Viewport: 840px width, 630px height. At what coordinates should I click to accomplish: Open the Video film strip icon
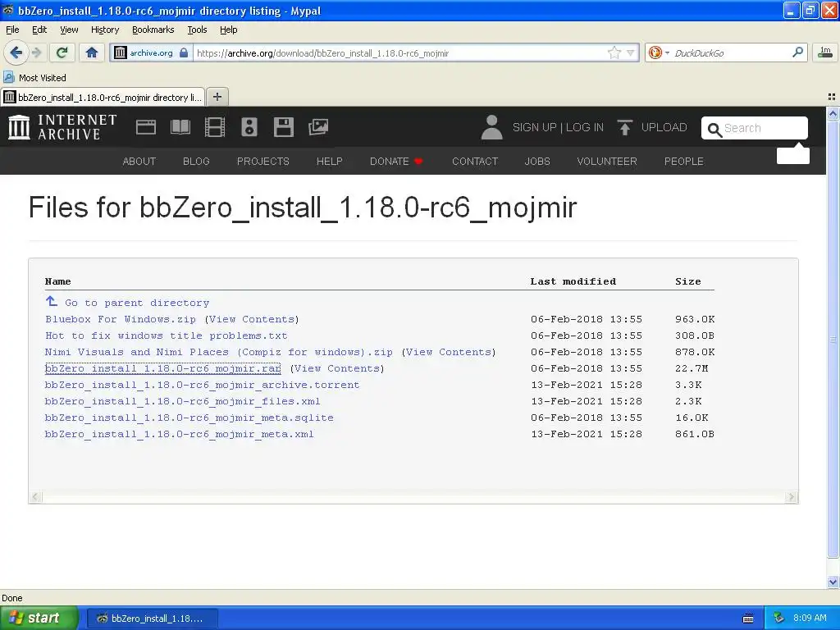215,127
